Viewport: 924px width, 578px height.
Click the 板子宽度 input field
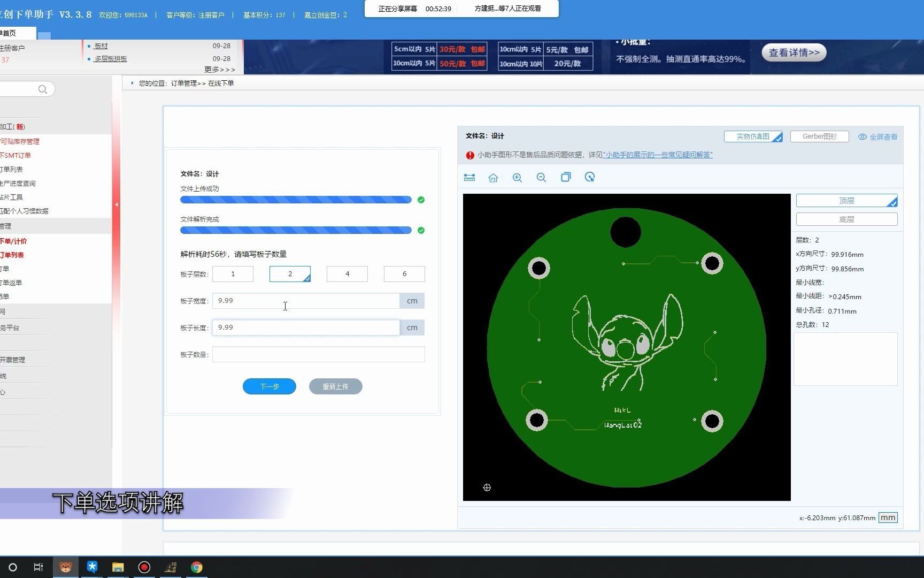pos(306,301)
